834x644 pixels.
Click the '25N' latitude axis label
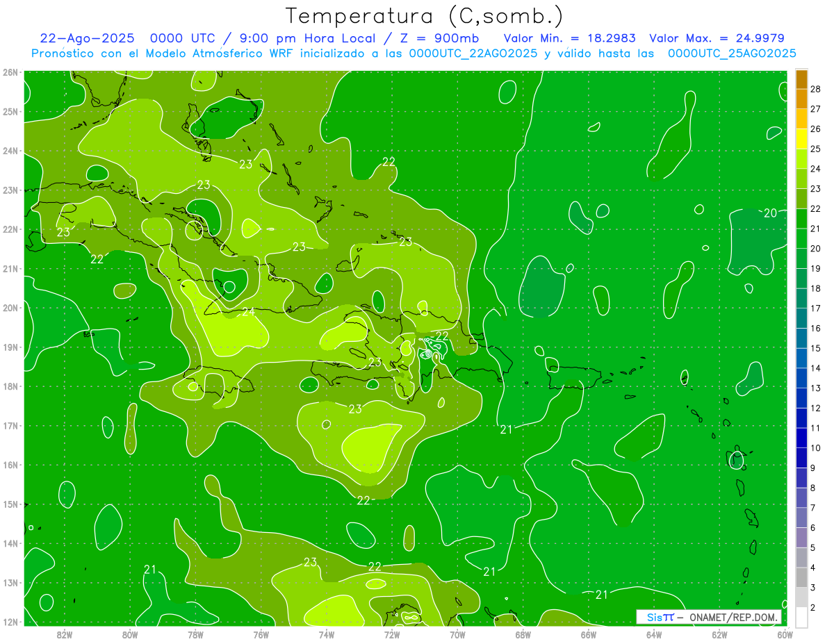click(10, 112)
